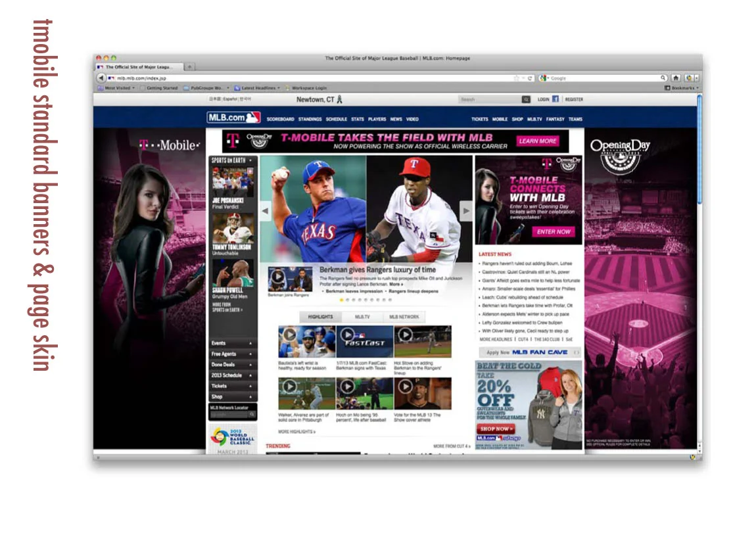Show next slide in the hero carousel
The image size is (756, 539).
(x=465, y=211)
